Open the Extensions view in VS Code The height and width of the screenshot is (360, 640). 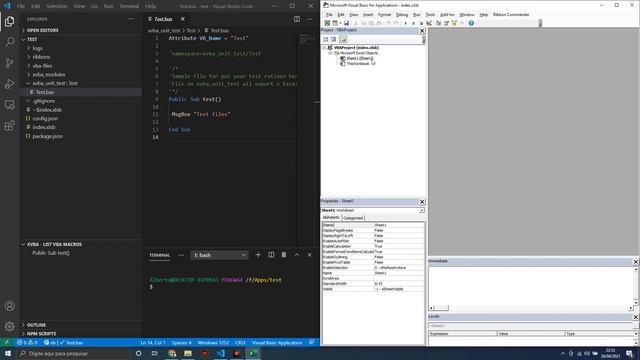[x=9, y=125]
